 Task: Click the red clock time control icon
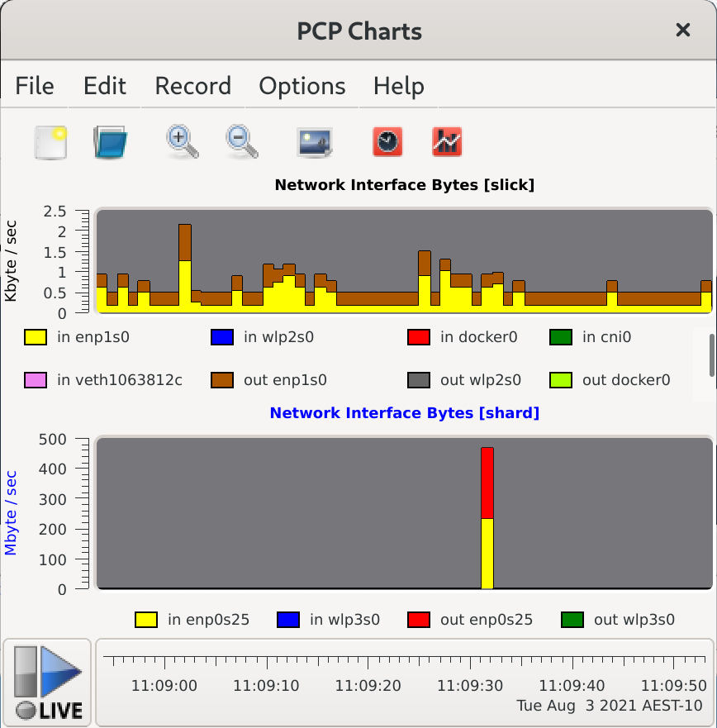point(387,142)
